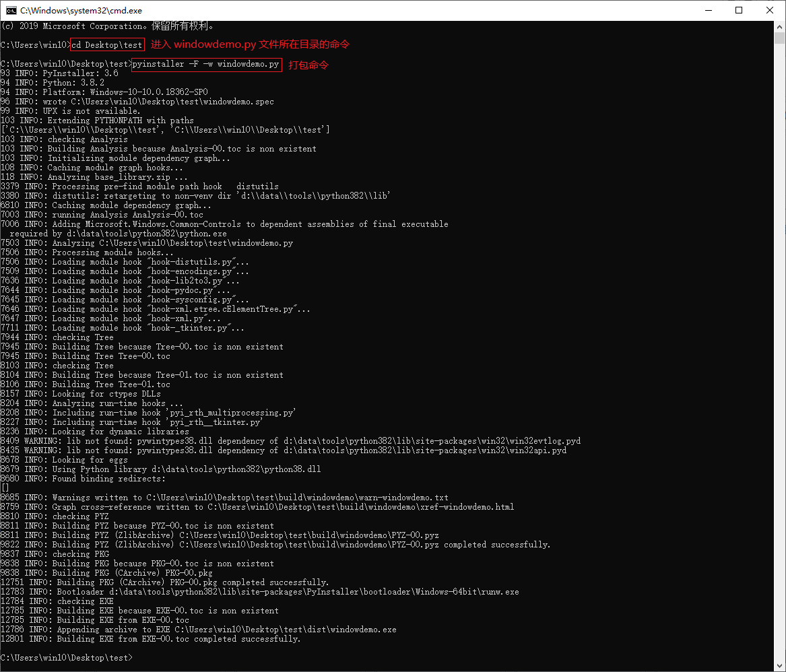Click the 'pyi_rth_multiprocessing.py' hook line

(148, 413)
